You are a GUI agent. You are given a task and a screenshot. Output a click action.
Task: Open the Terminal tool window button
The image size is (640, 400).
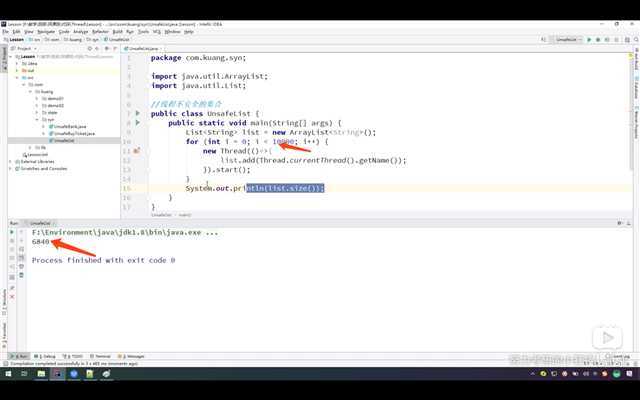tap(100, 356)
